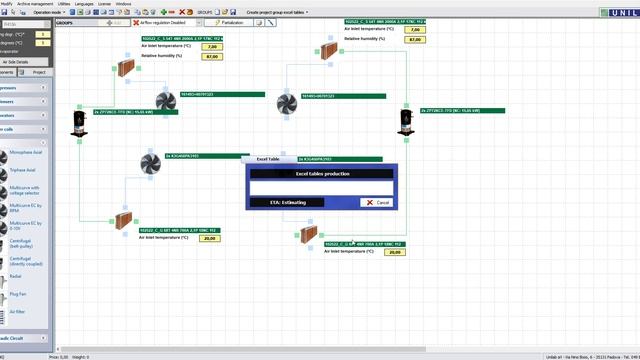Select the Air filter component
The height and width of the screenshot is (360, 640).
coord(17,311)
